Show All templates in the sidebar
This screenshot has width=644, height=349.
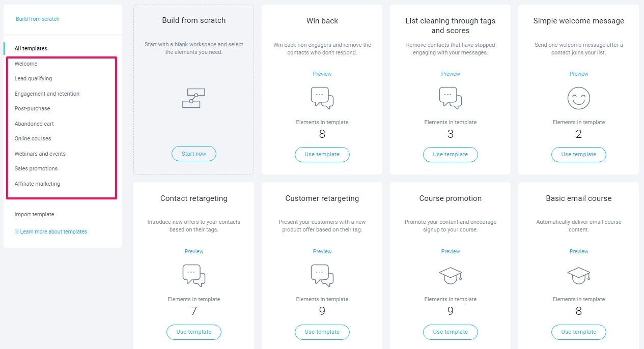31,48
